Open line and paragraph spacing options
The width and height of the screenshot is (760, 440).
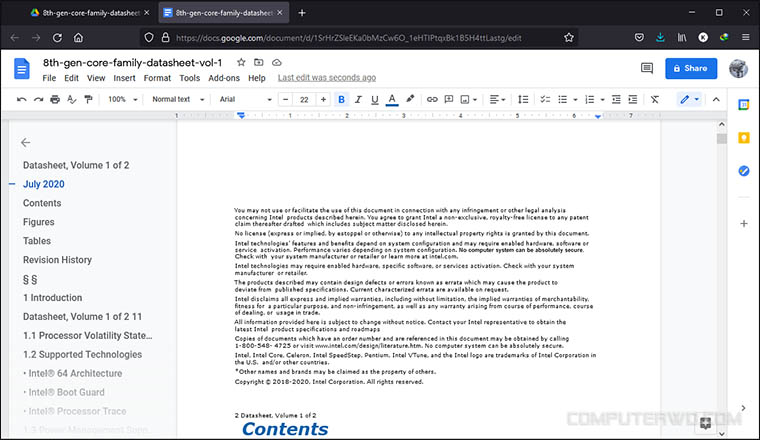pos(523,99)
